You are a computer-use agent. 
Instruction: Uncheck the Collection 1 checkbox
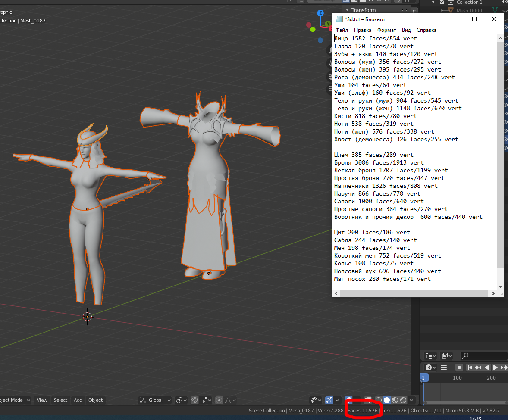pyautogui.click(x=442, y=2)
